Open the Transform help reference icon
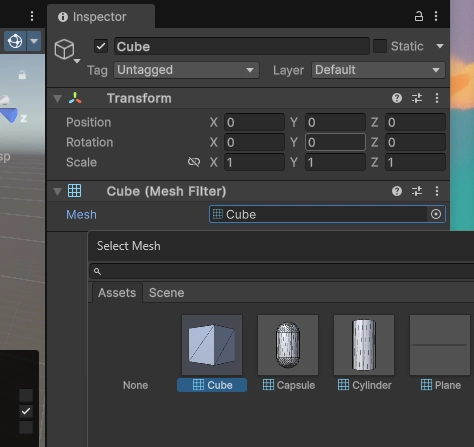474x447 pixels. (397, 98)
